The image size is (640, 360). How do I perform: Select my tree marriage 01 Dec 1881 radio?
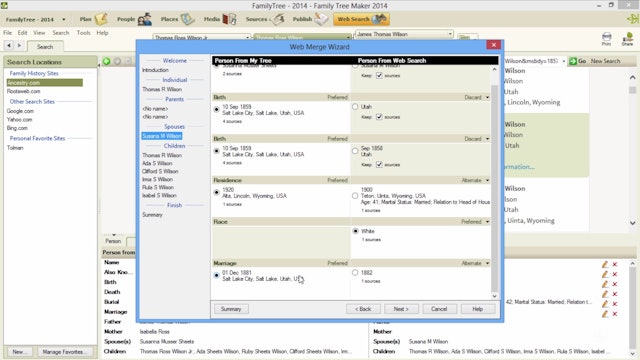pos(217,276)
